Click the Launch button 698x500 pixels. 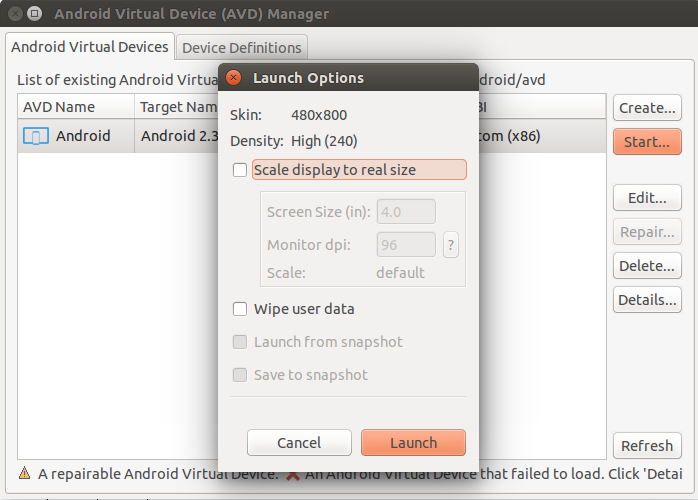[x=414, y=443]
